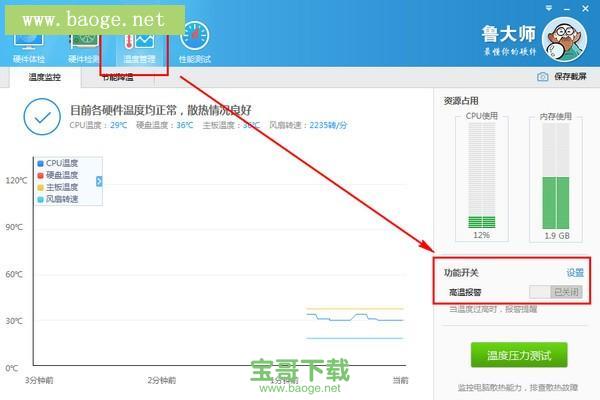Image resolution: width=600 pixels, height=400 pixels.
Task: Minimize the 鲁大师 window
Action: point(567,8)
